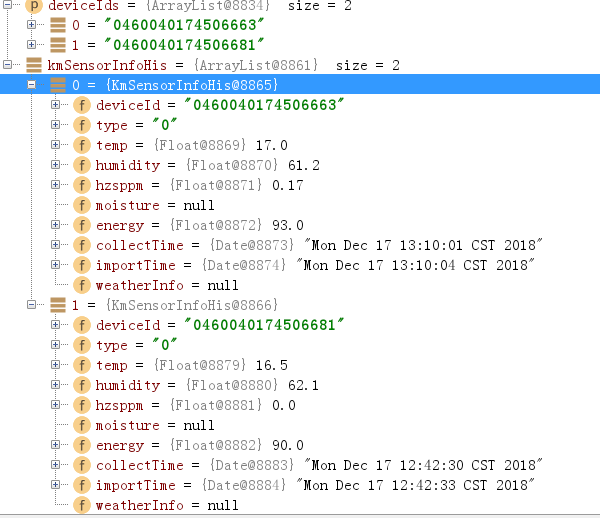This screenshot has height=518, width=600.
Task: Click field icon beside collectTime Date@8873
Action: [82, 245]
